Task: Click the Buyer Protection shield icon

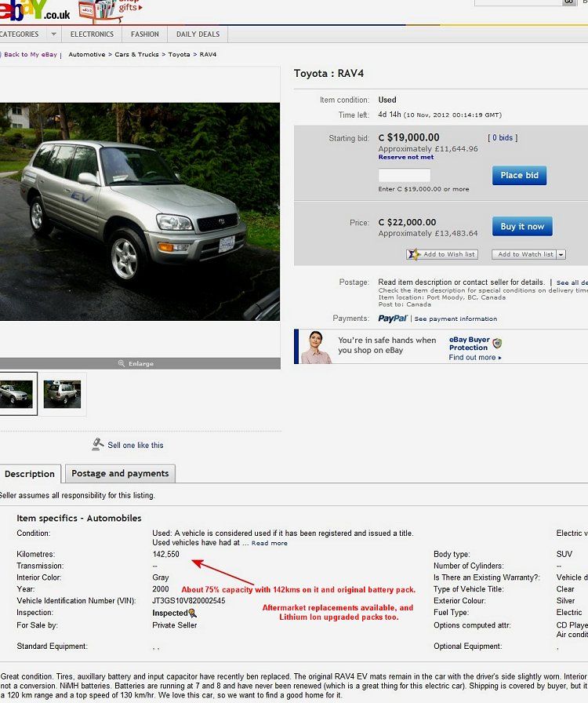Action: point(497,344)
